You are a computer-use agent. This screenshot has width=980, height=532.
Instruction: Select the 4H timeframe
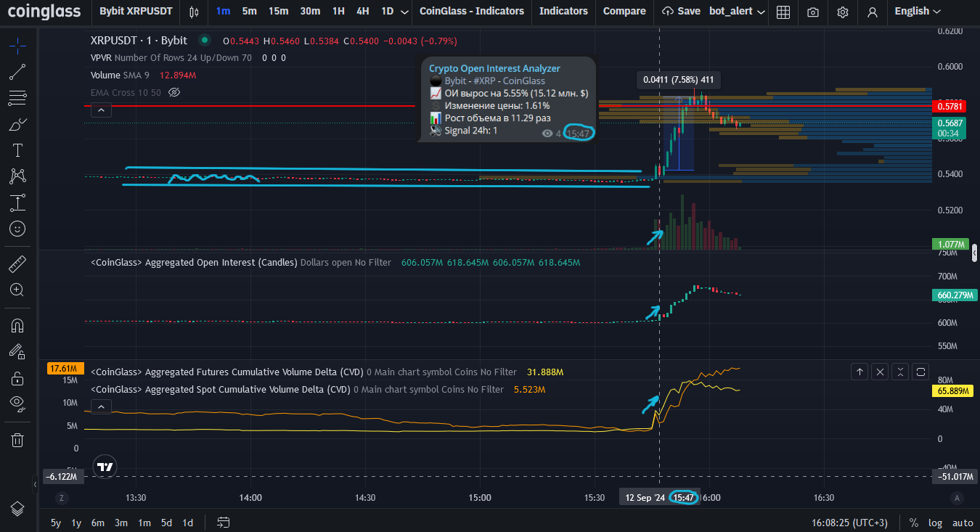362,11
